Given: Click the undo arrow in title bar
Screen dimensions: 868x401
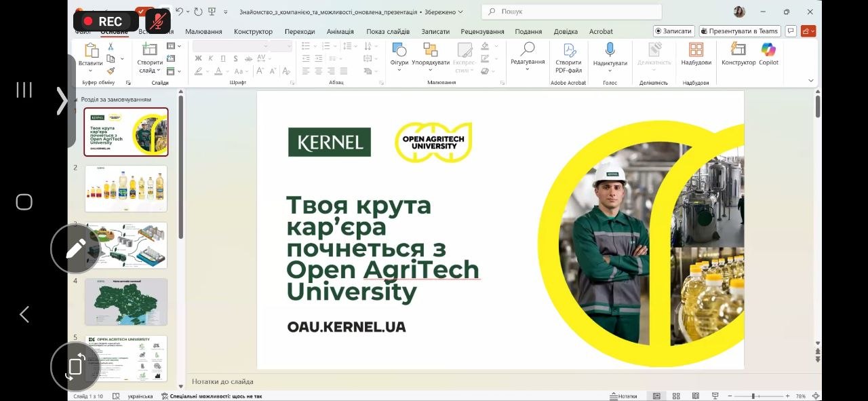Looking at the screenshot, I should pos(180,12).
